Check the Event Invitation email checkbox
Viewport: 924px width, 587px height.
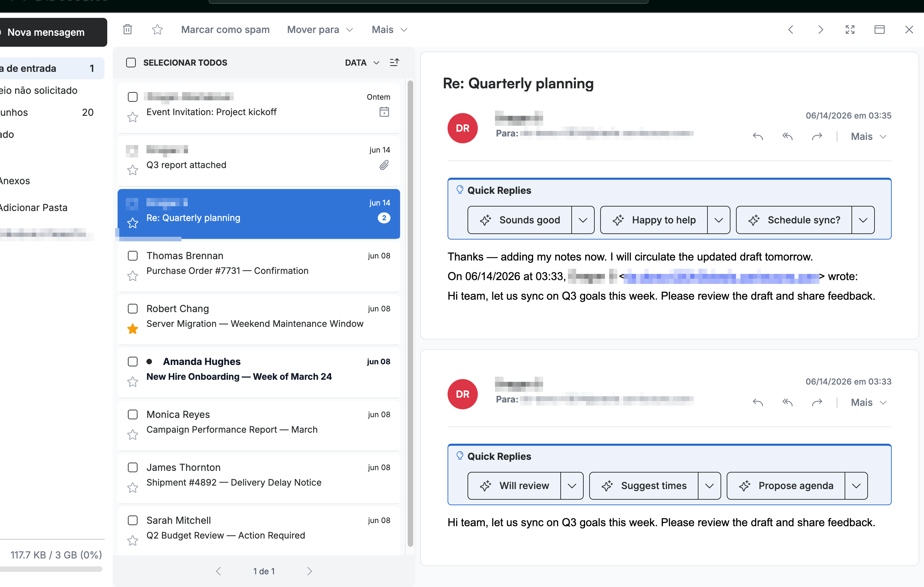pos(132,97)
